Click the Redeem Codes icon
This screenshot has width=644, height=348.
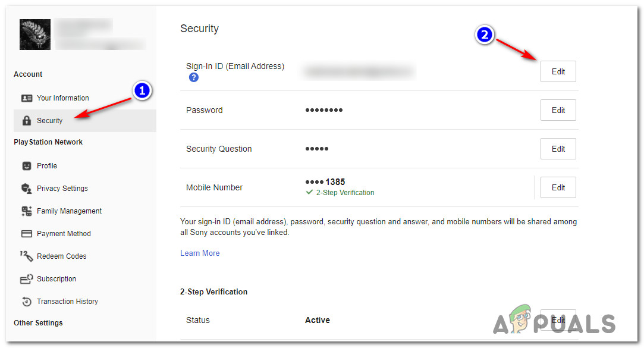pos(27,256)
